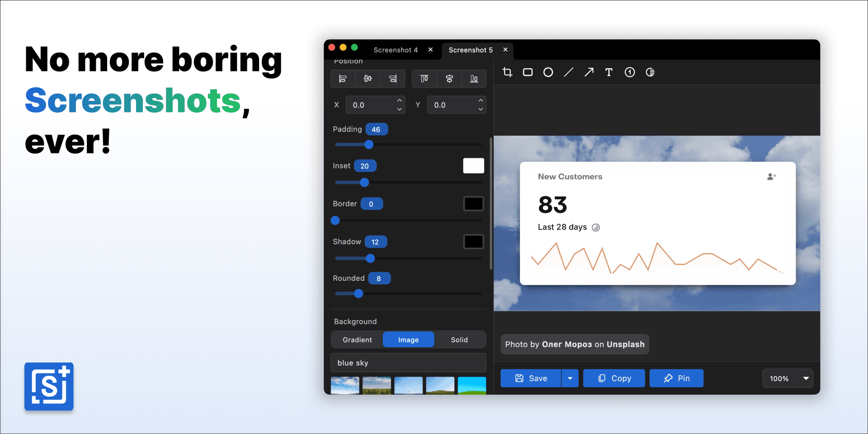Screen dimensions: 868x434
Task: Click the clock icon beside Last 28 days
Action: pyautogui.click(x=596, y=227)
